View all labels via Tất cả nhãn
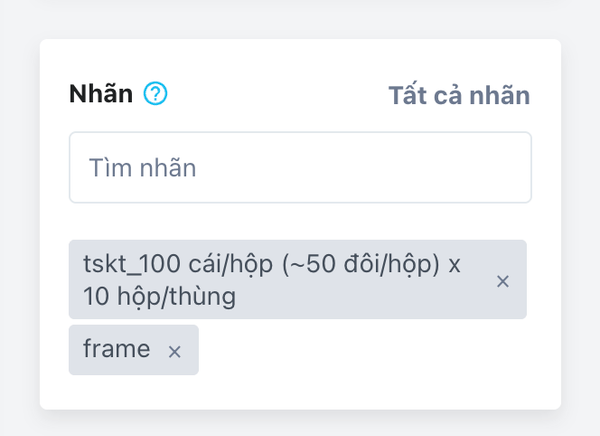 pos(458,95)
